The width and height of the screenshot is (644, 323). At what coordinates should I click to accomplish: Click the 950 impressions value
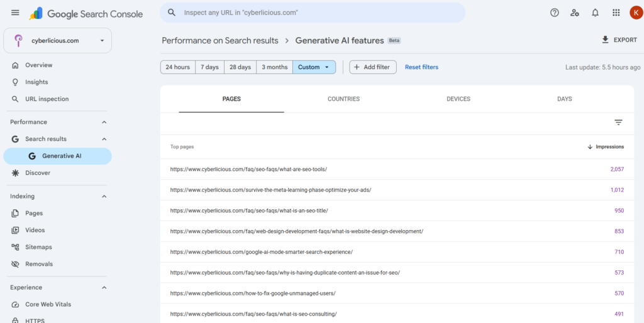point(619,211)
